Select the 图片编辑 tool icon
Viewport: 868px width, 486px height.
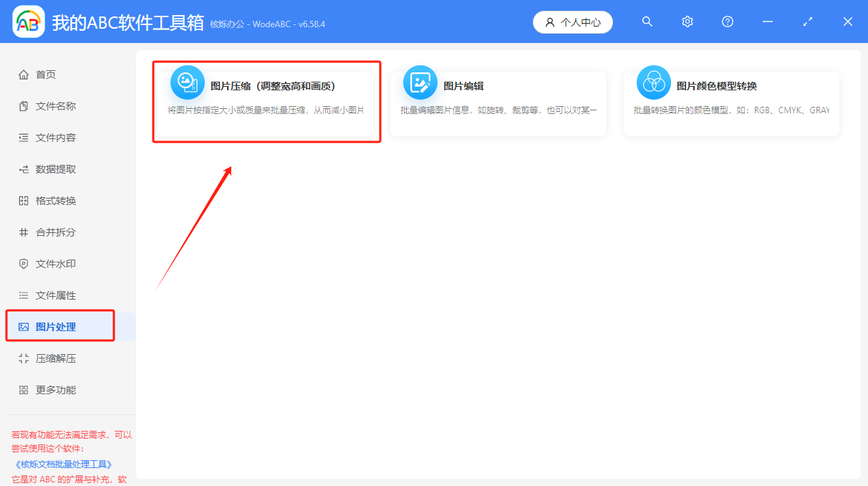pos(420,82)
